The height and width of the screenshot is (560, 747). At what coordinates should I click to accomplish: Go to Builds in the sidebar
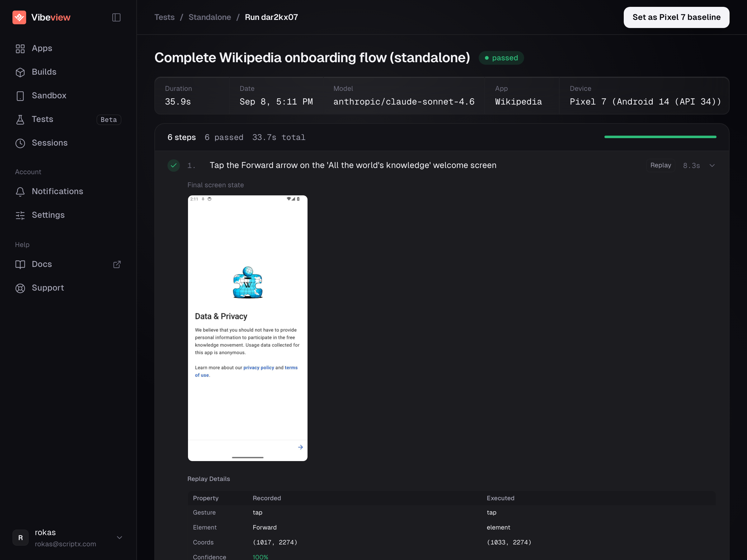pos(44,72)
